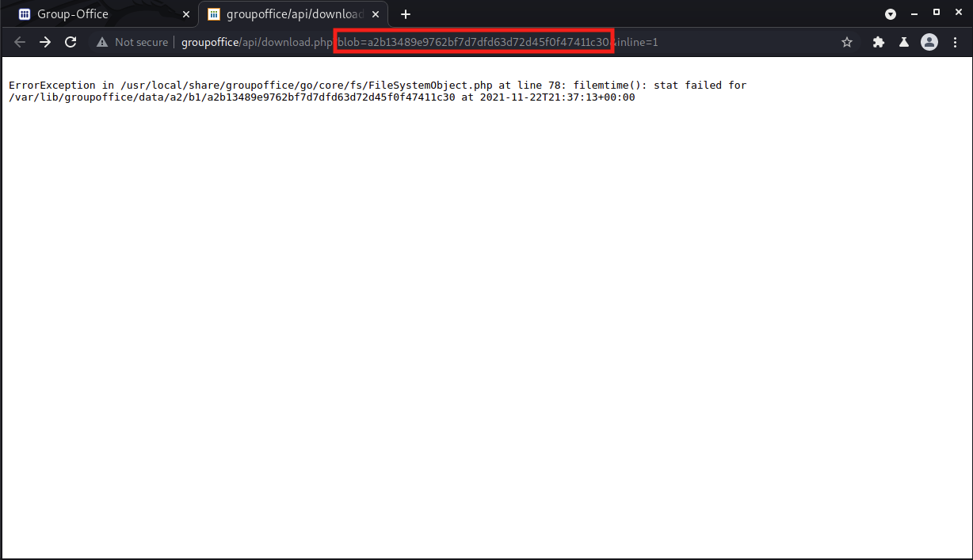Viewport: 973px width, 560px height.
Task: Open the Extensions puzzle icon
Action: 878,42
